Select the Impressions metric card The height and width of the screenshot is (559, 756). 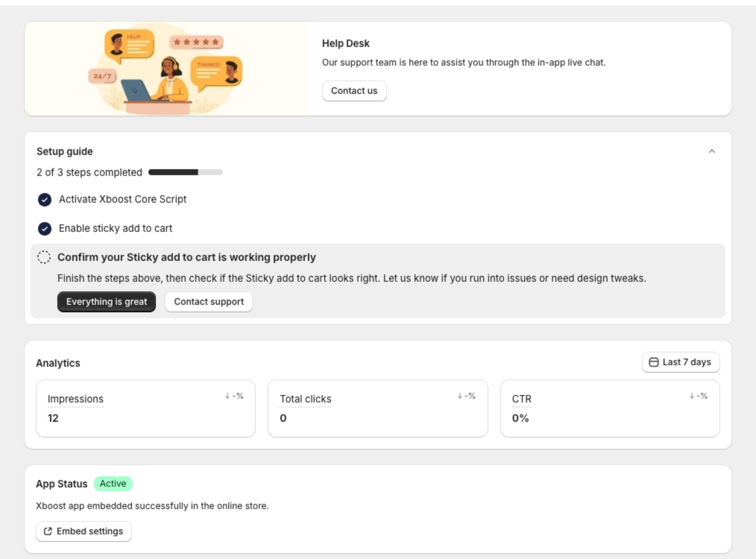(x=146, y=408)
